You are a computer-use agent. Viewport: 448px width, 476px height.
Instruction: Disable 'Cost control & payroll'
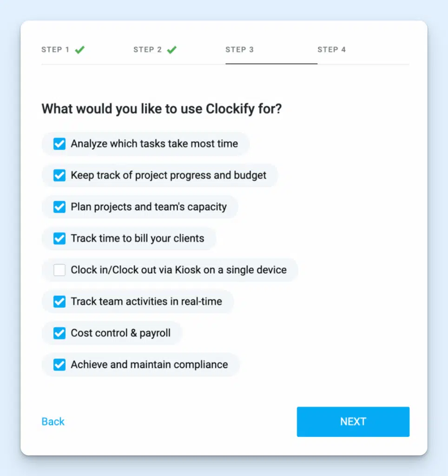coord(59,333)
